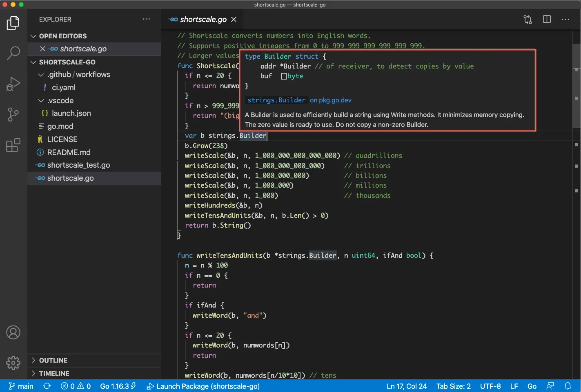Image resolution: width=581 pixels, height=392 pixels.
Task: Send feedback using the smiley icon
Action: tap(550, 386)
